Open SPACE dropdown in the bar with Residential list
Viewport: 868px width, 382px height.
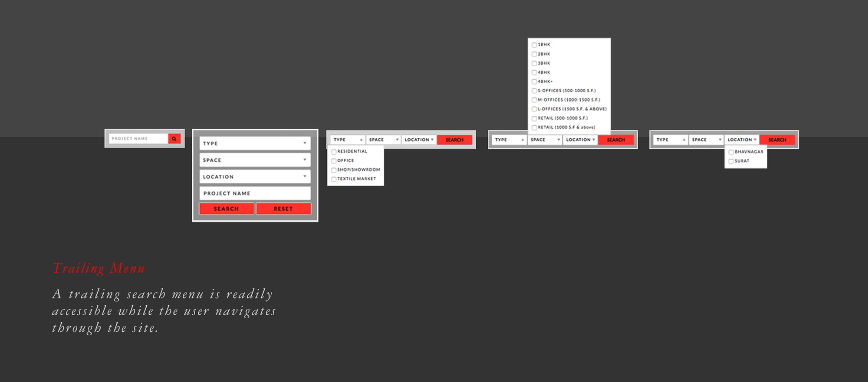click(x=383, y=140)
